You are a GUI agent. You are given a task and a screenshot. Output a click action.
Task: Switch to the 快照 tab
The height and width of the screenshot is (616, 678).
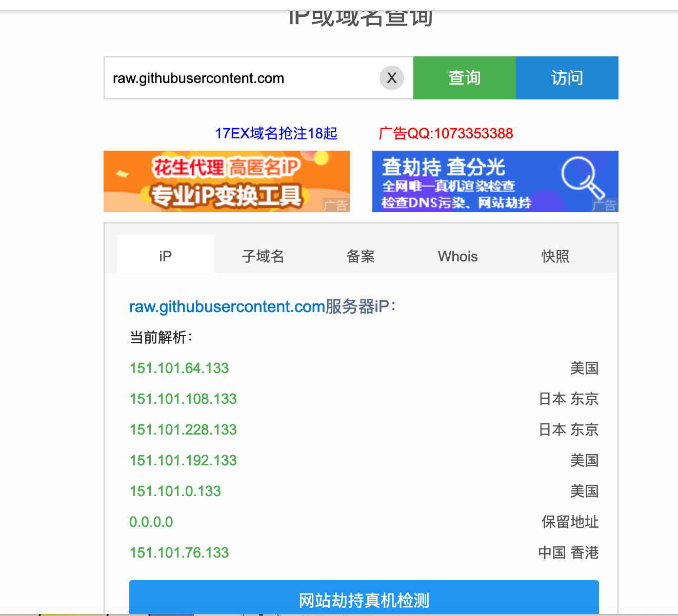click(x=555, y=256)
